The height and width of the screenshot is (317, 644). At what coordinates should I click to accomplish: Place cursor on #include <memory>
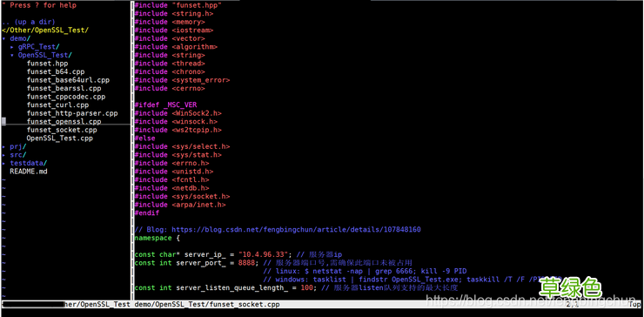[170, 22]
